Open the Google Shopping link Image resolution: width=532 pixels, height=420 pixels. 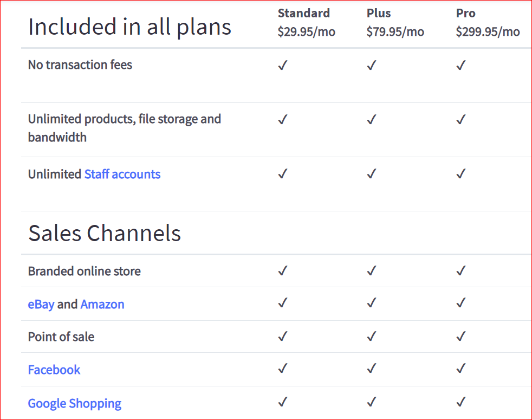pos(75,404)
